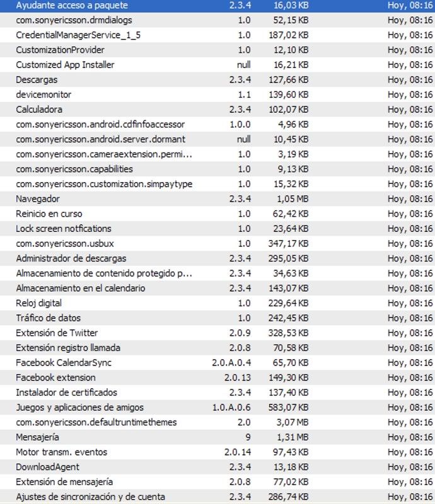Select the Tráfico de datos item
The image size is (435, 504).
217,318
